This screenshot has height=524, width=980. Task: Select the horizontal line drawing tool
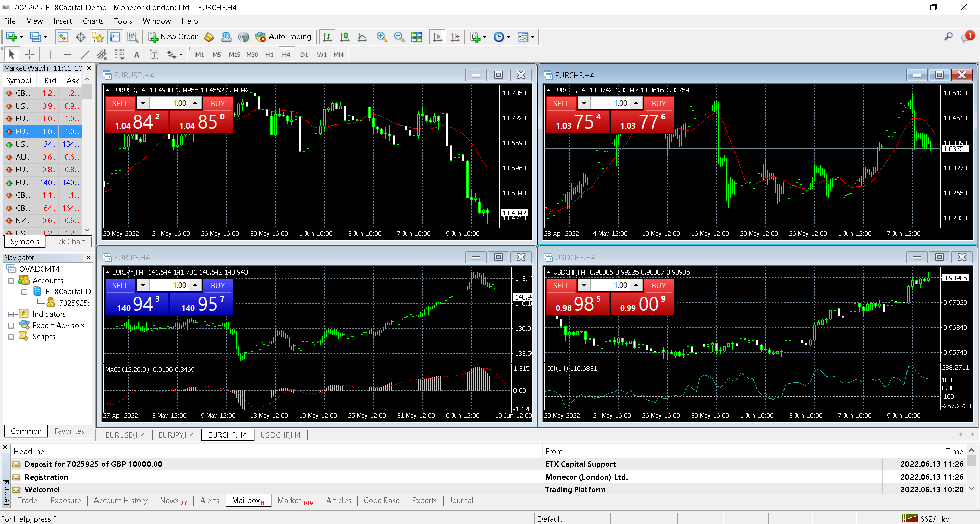(67, 54)
